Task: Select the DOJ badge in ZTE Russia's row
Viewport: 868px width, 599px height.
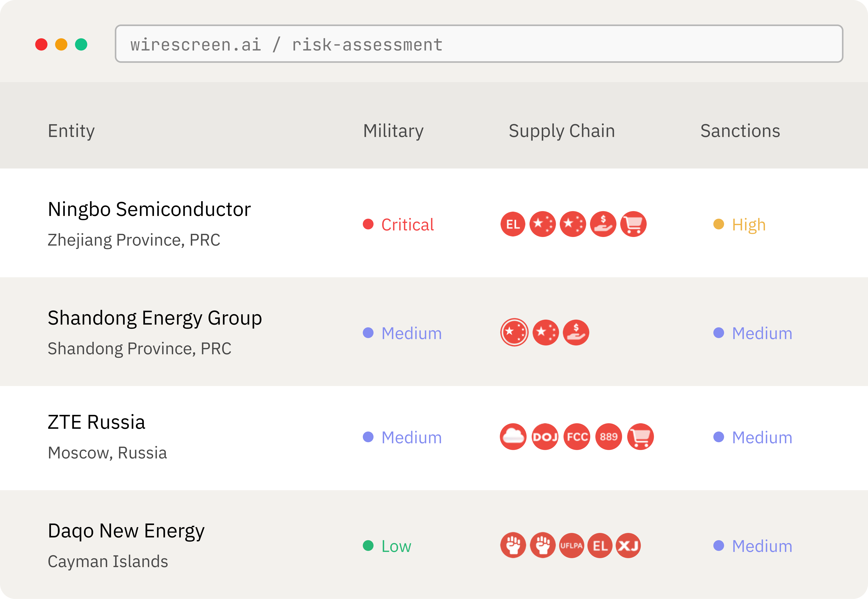Action: pyautogui.click(x=545, y=437)
